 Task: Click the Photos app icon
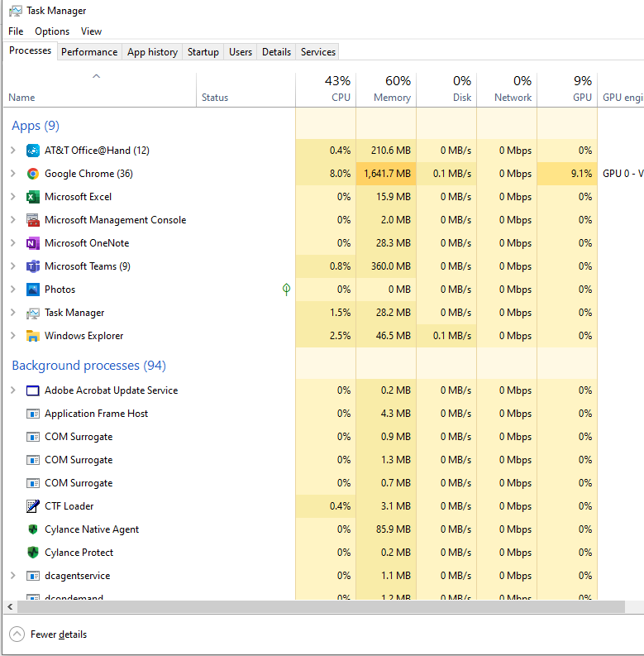(32, 290)
